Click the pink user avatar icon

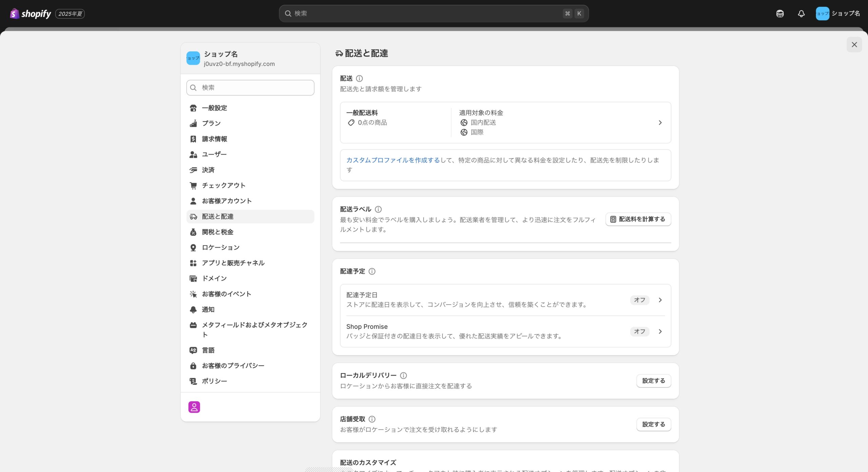(x=194, y=407)
